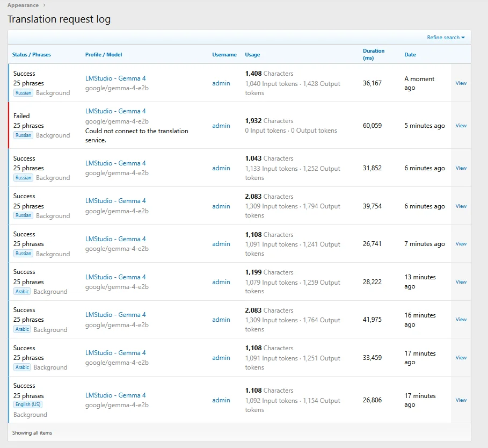Click View on the 16 minutes ago row
This screenshot has height=448, width=488.
(461, 320)
